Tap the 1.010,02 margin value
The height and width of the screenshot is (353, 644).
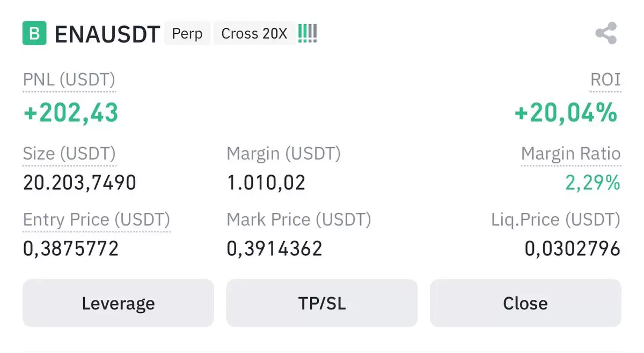tap(266, 183)
